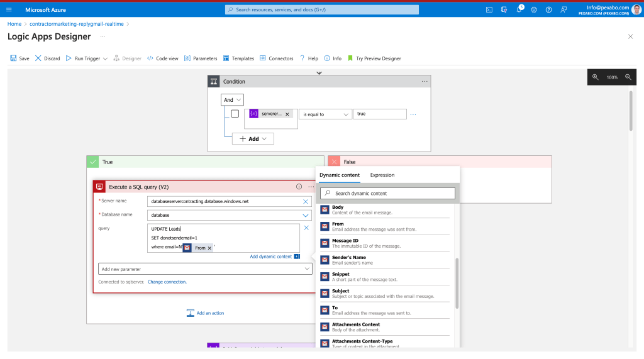Screen dimensions: 644x359
Task: Open contractormarketing-replygmail-realtime breadcrumb
Action: click(76, 24)
